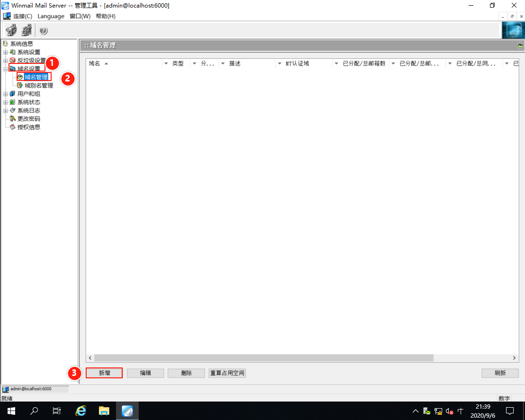Open the 窗口(W) menu
The height and width of the screenshot is (420, 525).
80,16
